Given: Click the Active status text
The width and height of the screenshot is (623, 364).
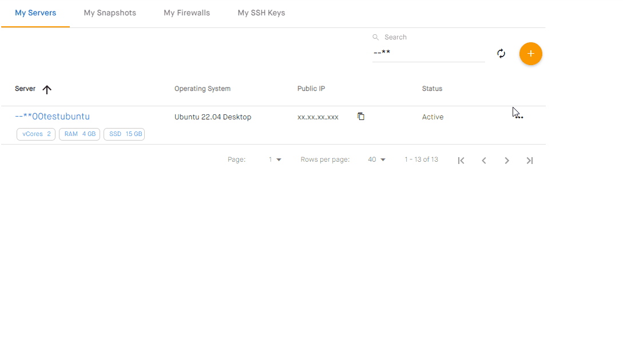Looking at the screenshot, I should pos(432,117).
